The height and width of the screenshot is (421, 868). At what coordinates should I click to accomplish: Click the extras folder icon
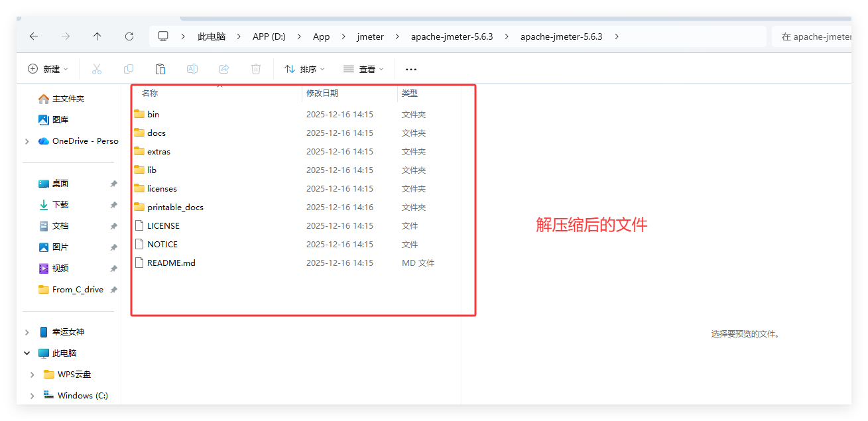[x=139, y=151]
